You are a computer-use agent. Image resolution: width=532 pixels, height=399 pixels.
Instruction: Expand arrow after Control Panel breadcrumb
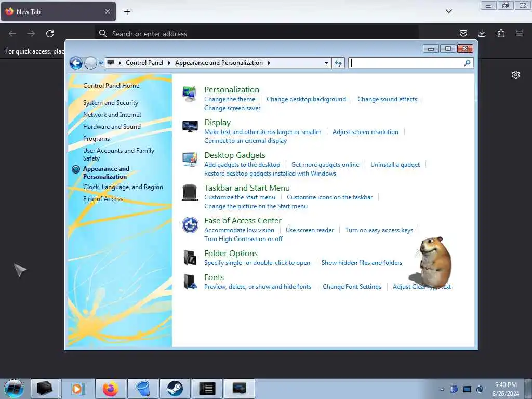click(x=169, y=63)
